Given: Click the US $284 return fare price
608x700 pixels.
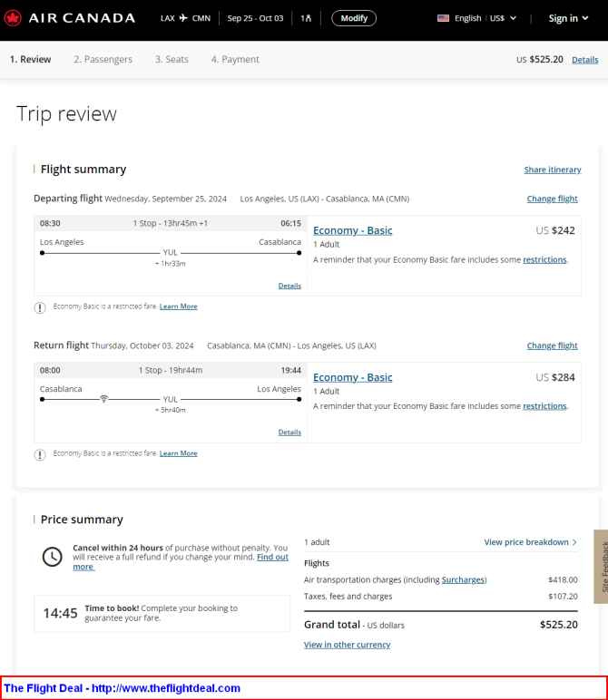Looking at the screenshot, I should [x=555, y=377].
